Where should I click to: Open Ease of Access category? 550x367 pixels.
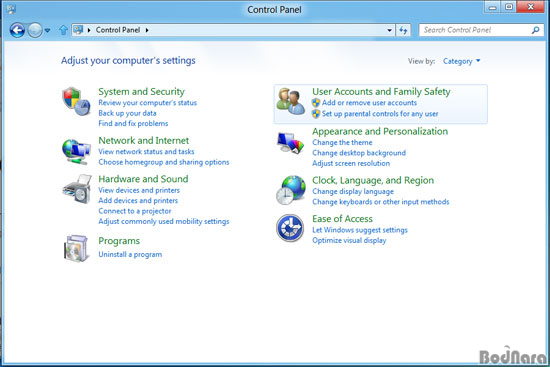click(x=342, y=219)
